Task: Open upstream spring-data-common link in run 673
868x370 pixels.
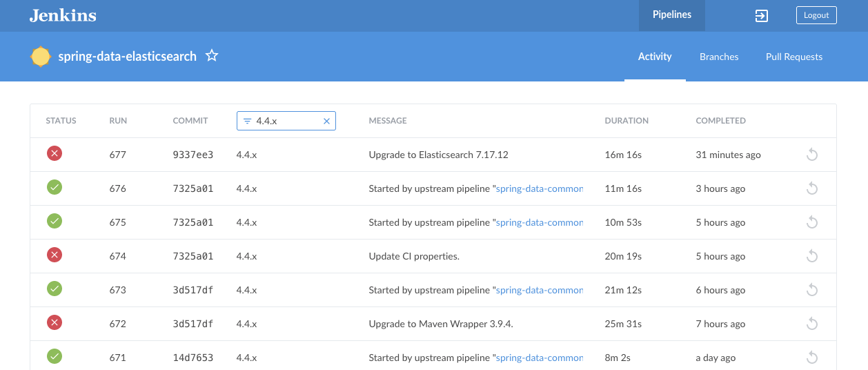Action: point(540,290)
